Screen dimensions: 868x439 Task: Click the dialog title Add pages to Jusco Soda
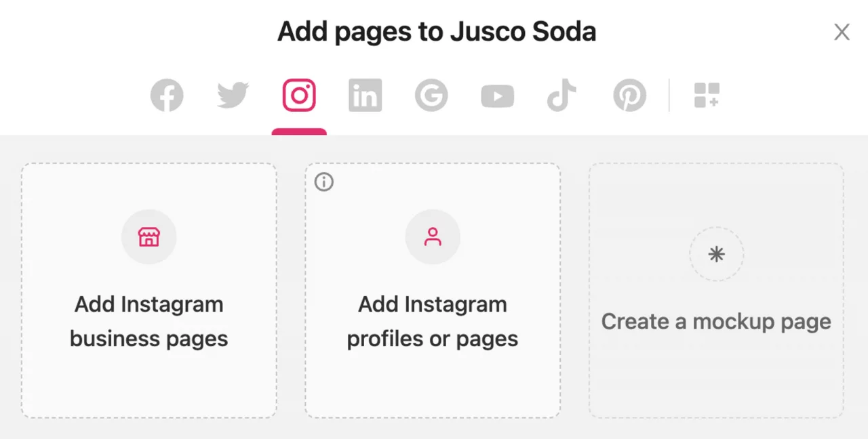tap(436, 31)
